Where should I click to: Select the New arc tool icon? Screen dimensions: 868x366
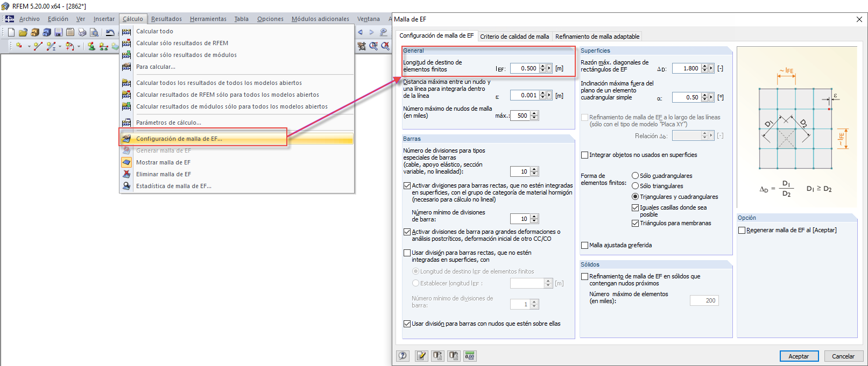(70, 46)
